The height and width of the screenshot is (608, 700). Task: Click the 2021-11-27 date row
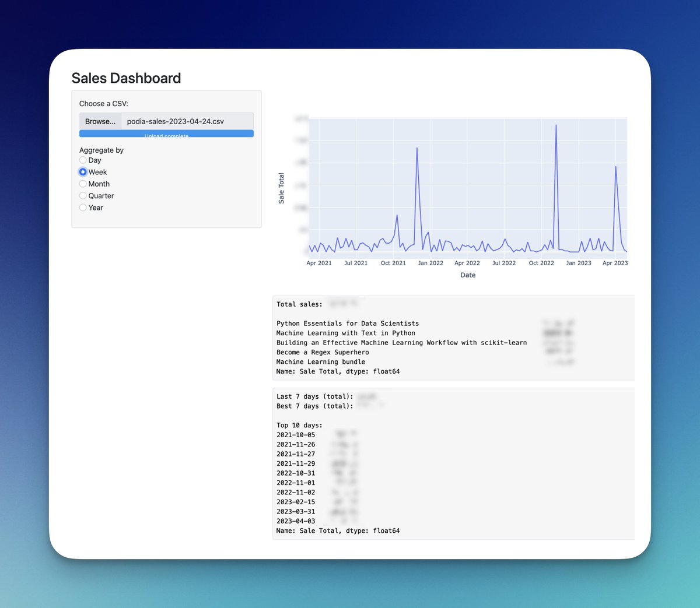(x=296, y=454)
